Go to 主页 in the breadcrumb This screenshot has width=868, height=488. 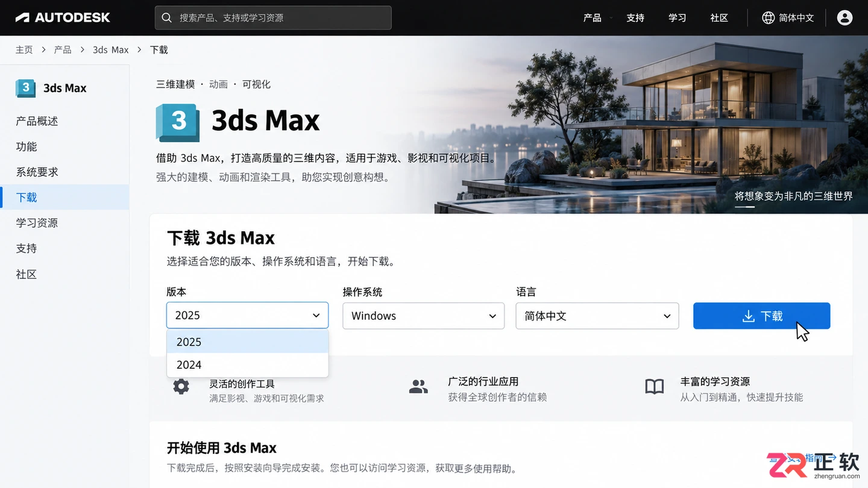[x=24, y=50]
